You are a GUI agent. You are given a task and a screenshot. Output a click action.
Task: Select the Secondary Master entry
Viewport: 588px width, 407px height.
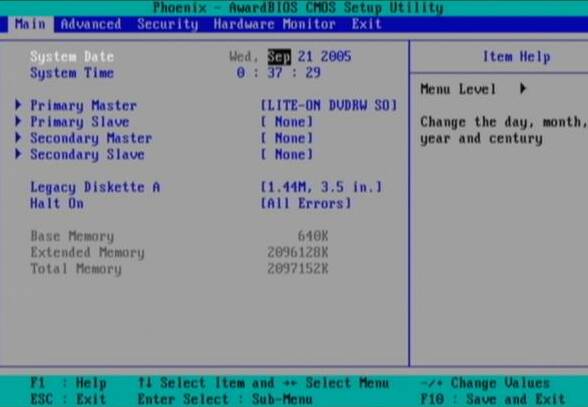tap(91, 138)
